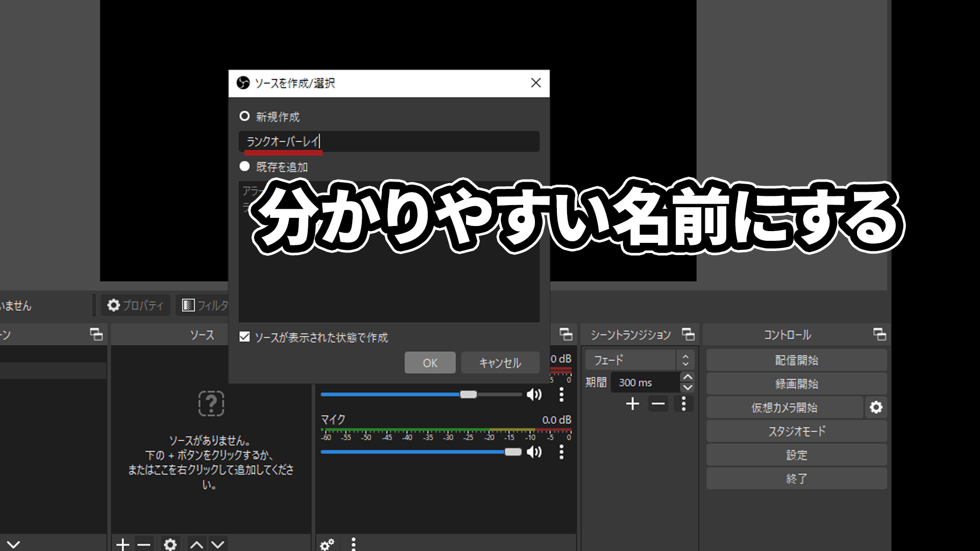The image size is (980, 551).
Task: Confirm the dialog with the OK button
Action: (430, 363)
